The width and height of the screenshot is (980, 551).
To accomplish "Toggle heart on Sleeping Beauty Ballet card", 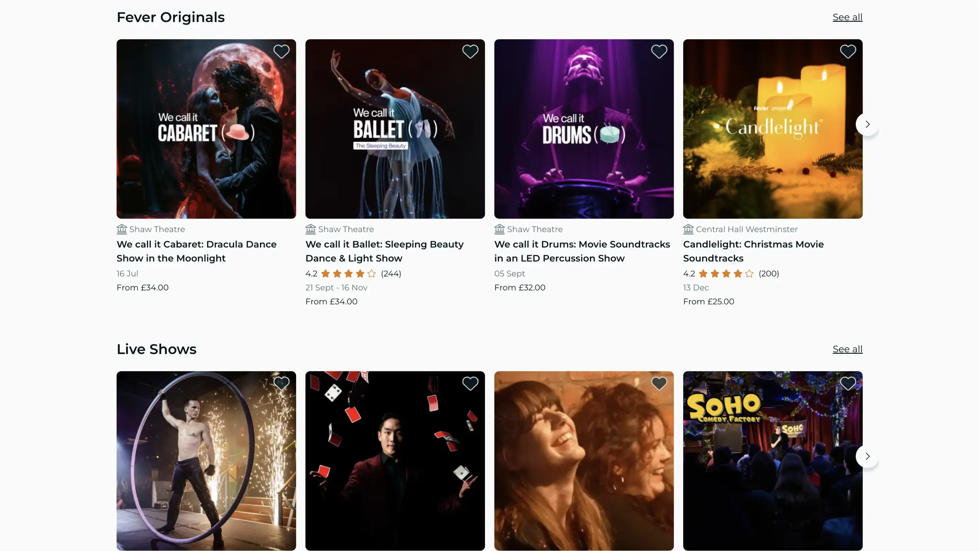I will 470,51.
